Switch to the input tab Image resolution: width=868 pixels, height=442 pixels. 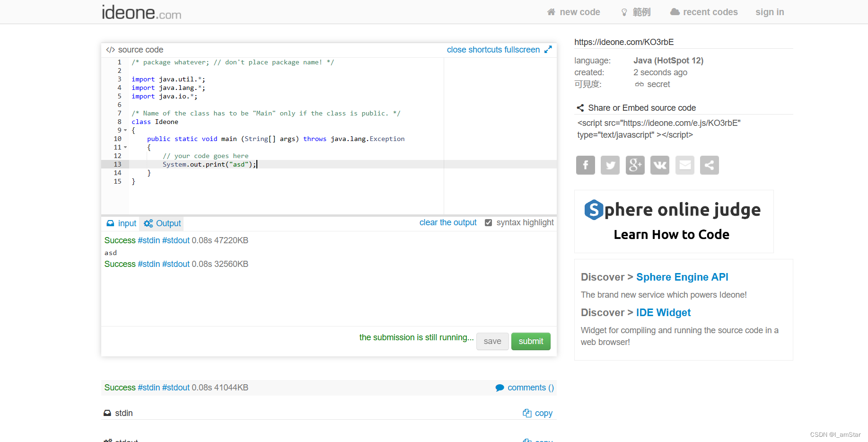click(x=121, y=223)
